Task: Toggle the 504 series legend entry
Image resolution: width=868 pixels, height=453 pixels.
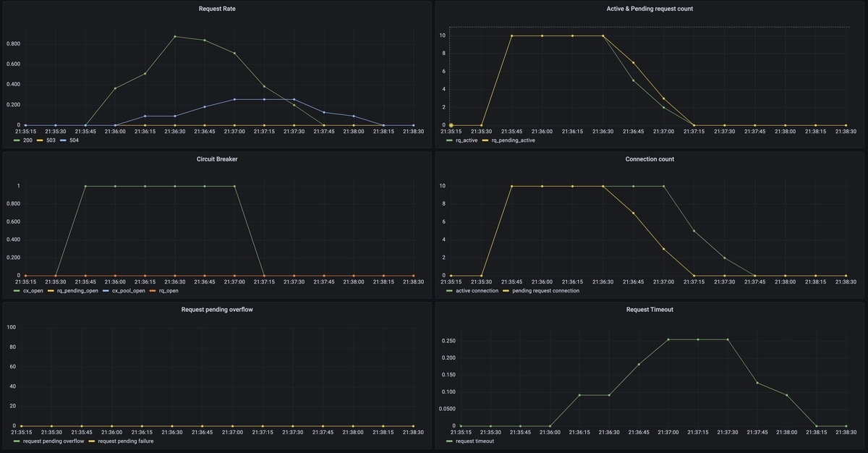Action: (74, 140)
